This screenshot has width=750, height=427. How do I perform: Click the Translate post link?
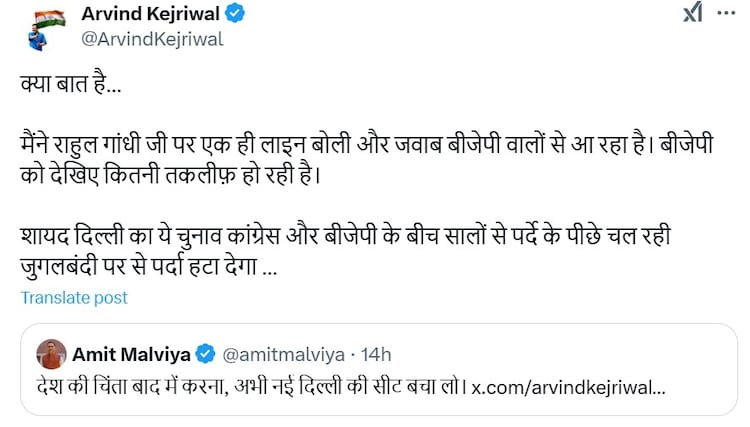point(74,298)
